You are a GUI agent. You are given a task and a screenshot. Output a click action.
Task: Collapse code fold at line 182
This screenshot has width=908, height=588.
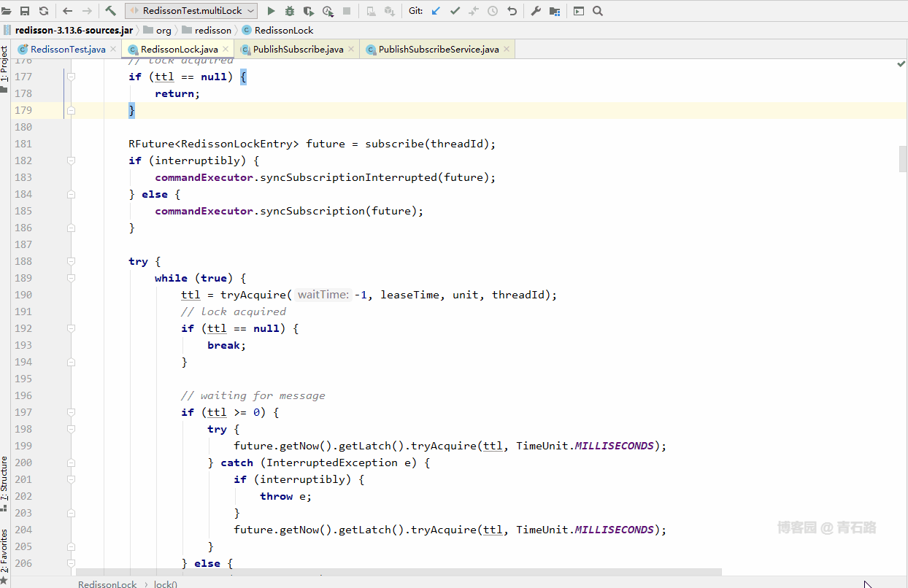tap(72, 160)
